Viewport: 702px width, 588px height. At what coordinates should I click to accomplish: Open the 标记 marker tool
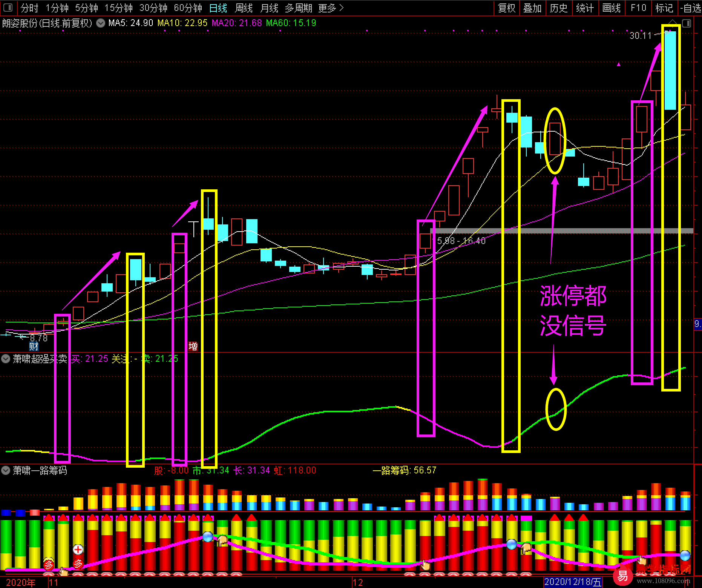(x=664, y=8)
